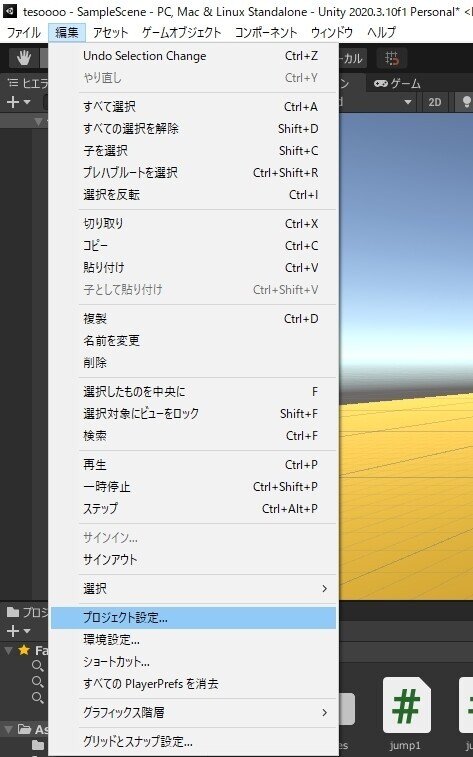Choose すべての選択を解除 entry
Viewport: 473px width, 757px height.
pyautogui.click(x=193, y=129)
